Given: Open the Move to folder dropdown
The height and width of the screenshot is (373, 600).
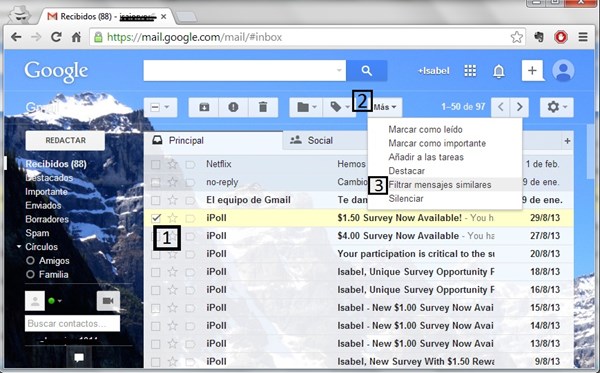Looking at the screenshot, I should [306, 107].
